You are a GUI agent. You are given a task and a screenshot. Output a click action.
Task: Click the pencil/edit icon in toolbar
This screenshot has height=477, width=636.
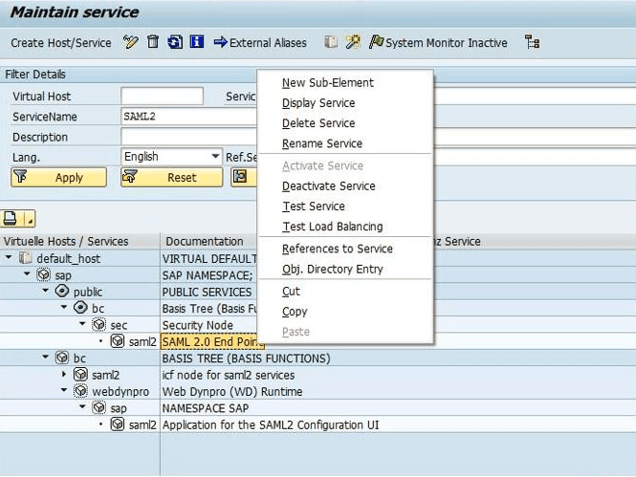point(131,42)
